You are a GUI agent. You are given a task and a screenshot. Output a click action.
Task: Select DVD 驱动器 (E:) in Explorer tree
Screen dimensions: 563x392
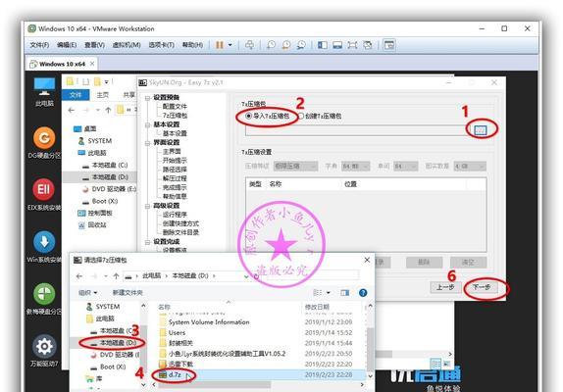(x=110, y=189)
